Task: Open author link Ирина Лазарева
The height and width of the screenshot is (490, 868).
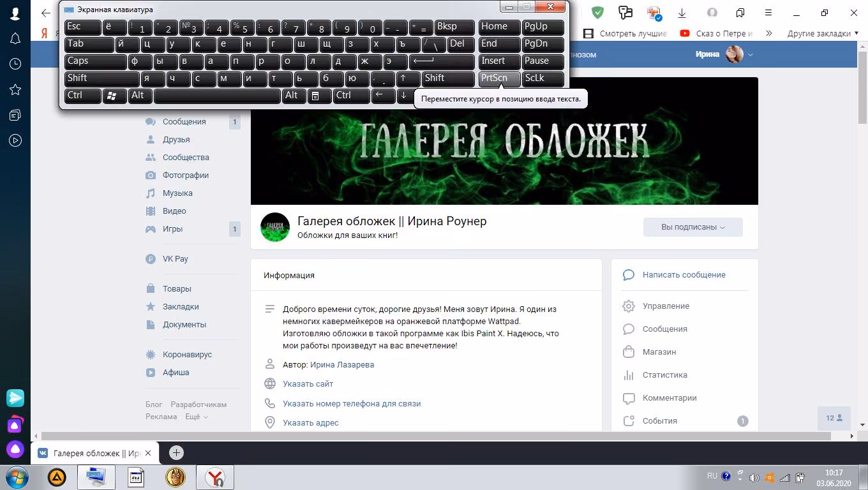Action: (x=342, y=364)
